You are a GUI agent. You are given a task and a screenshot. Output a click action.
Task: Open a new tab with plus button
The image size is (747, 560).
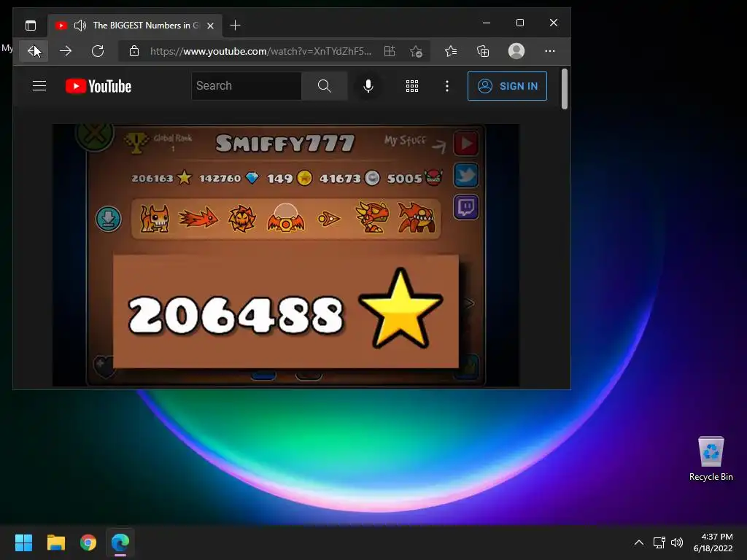[235, 26]
